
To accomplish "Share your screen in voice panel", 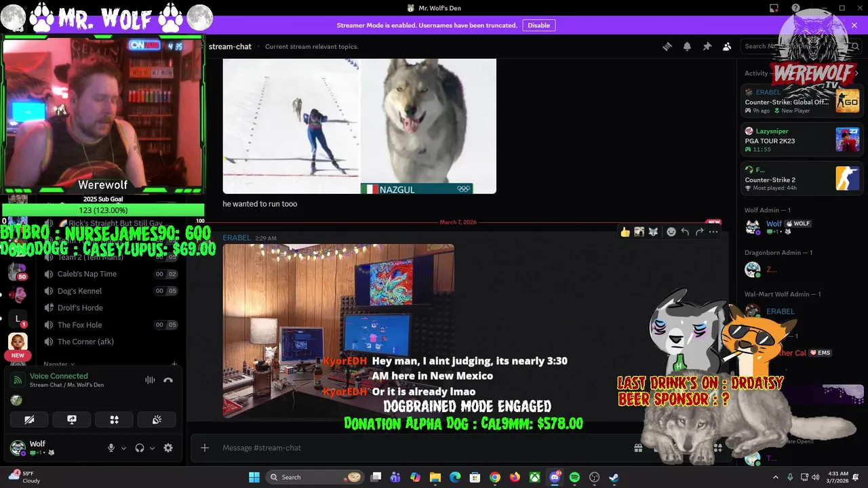I will (72, 420).
